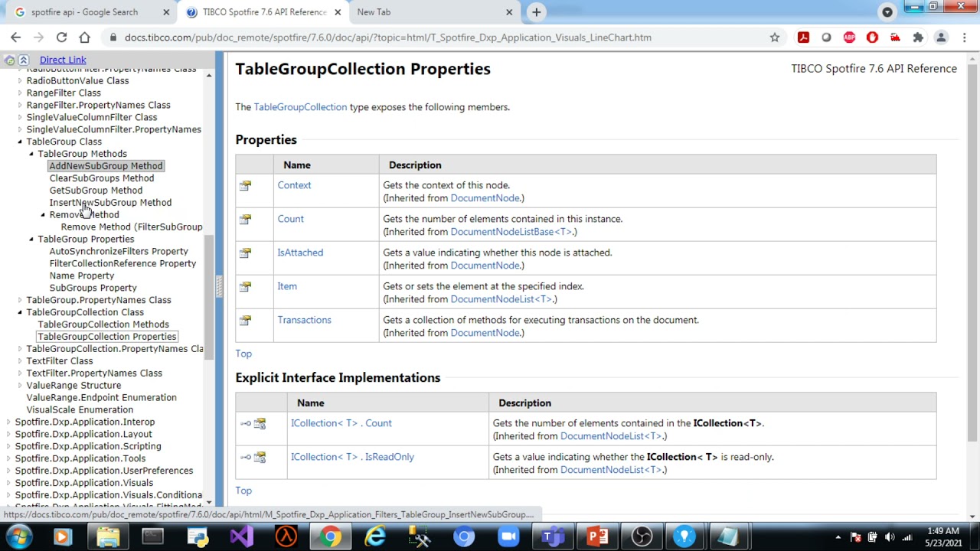Close the TIBCO Spotfire API Reference tab
This screenshot has width=980, height=551.
point(338,12)
